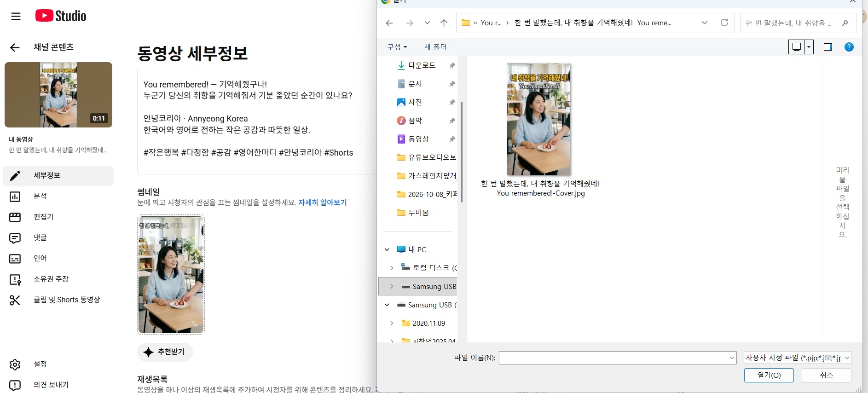The width and height of the screenshot is (868, 393).
Task: Go up one folder level in file dialog
Action: pos(444,23)
